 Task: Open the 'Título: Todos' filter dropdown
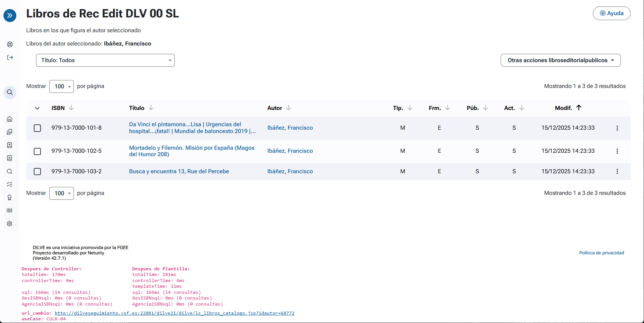pos(105,60)
